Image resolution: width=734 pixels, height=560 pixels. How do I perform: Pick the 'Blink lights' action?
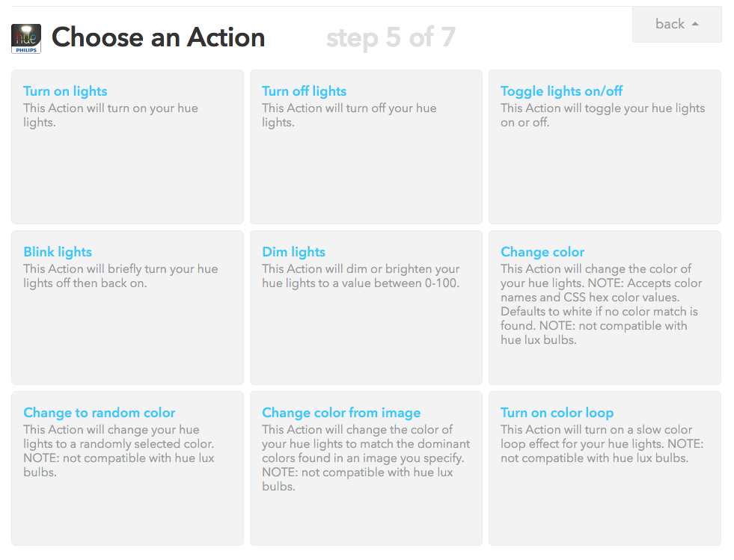(58, 252)
